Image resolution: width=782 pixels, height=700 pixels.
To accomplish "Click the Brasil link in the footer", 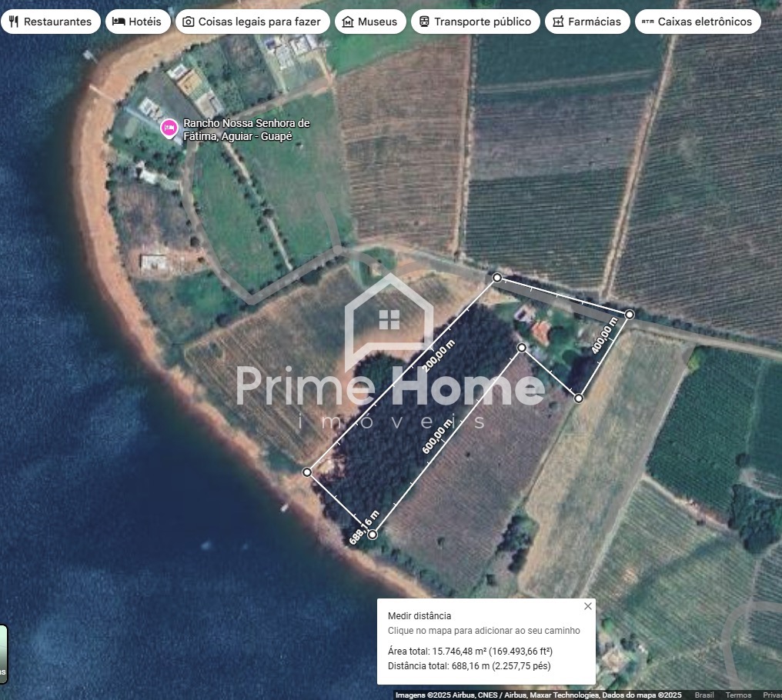I will [x=703, y=695].
